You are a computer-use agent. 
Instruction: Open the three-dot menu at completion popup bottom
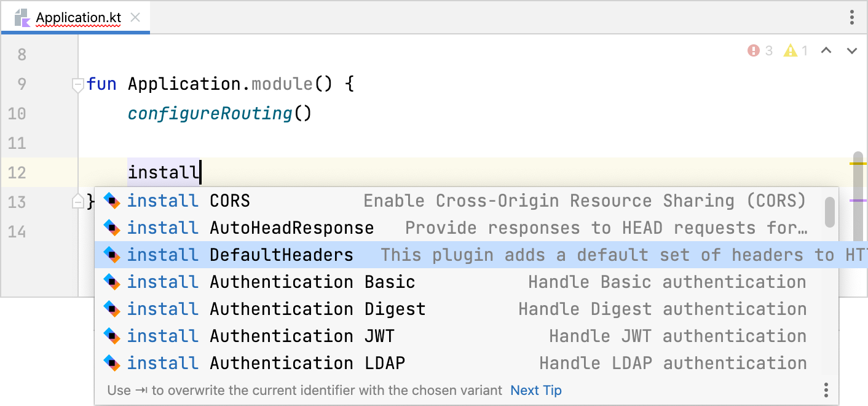tap(826, 390)
